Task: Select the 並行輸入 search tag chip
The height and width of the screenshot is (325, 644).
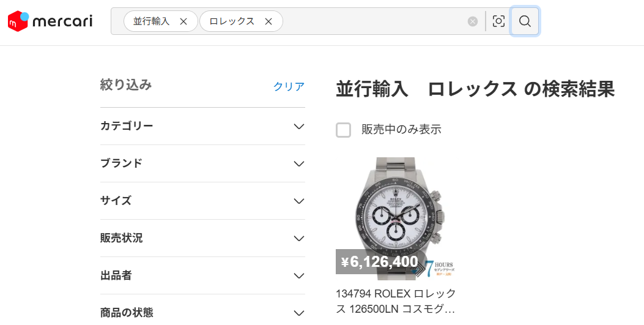Action: (x=152, y=21)
